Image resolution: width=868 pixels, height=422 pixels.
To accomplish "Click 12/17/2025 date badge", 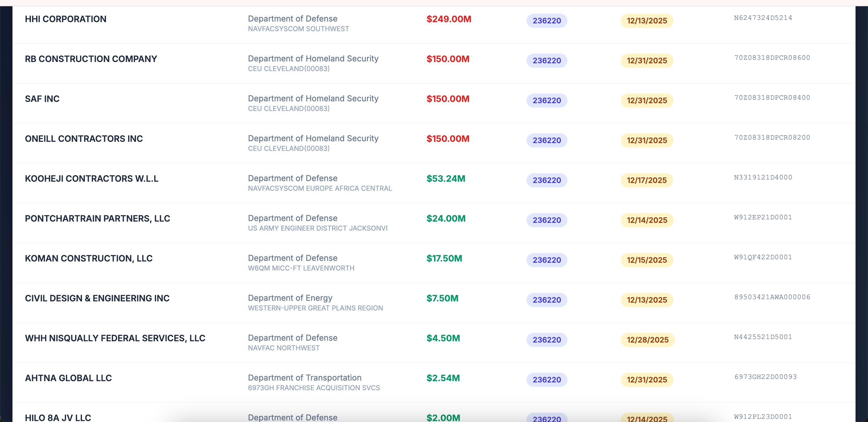I will [x=647, y=180].
